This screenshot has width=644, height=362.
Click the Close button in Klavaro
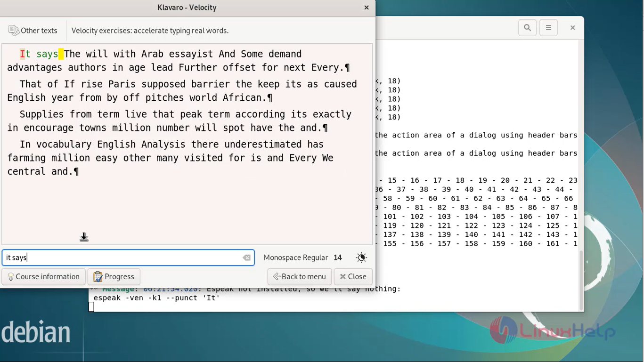353,277
